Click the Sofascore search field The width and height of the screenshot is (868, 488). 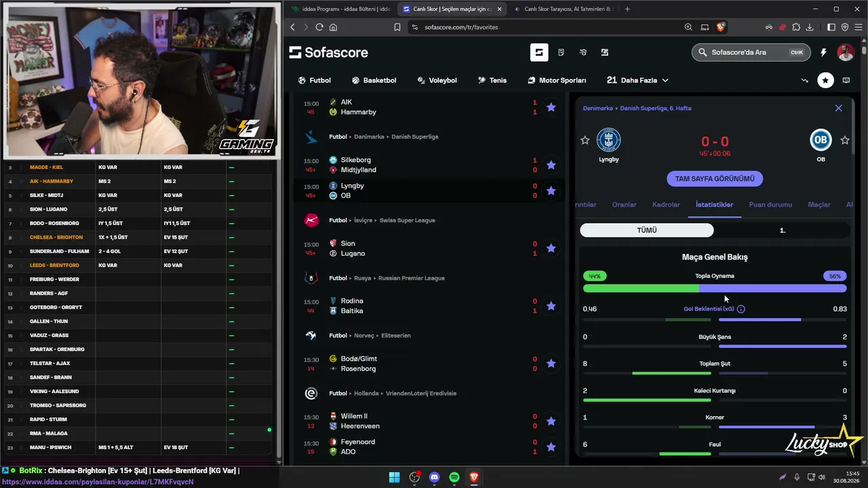tap(751, 52)
